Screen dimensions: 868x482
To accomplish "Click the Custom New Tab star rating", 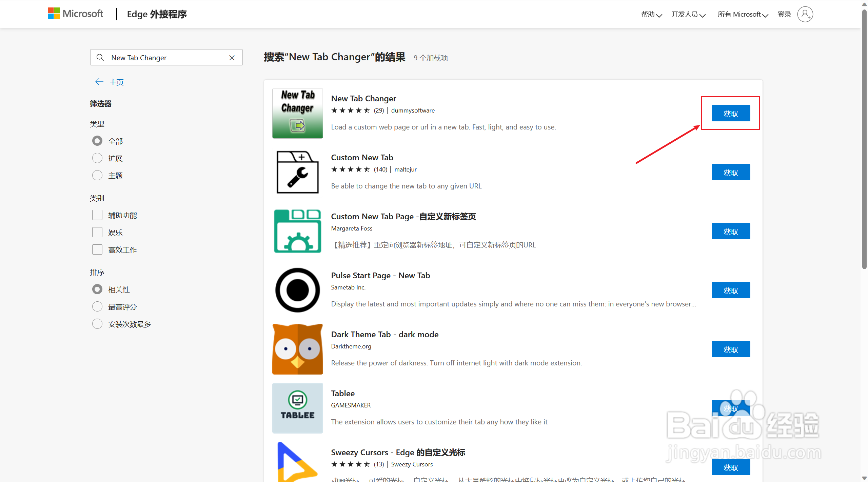I will (x=351, y=169).
